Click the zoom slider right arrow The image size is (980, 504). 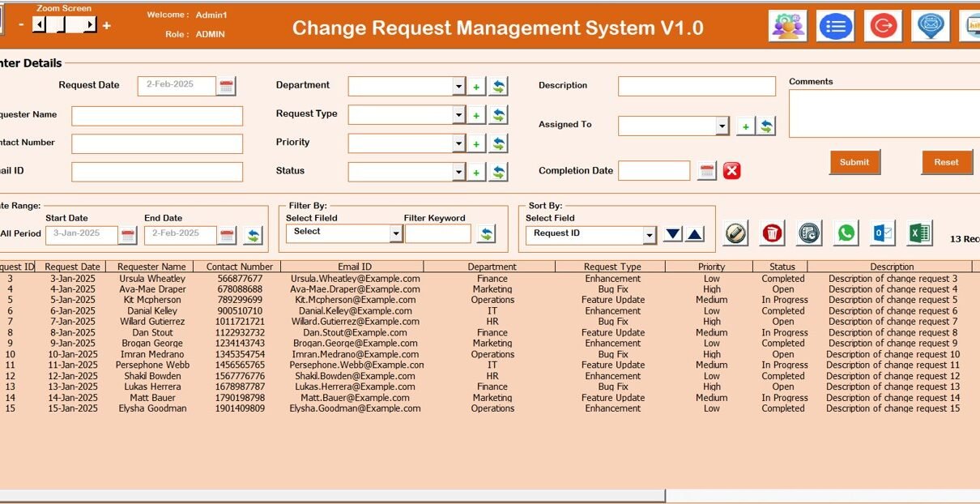coord(91,25)
